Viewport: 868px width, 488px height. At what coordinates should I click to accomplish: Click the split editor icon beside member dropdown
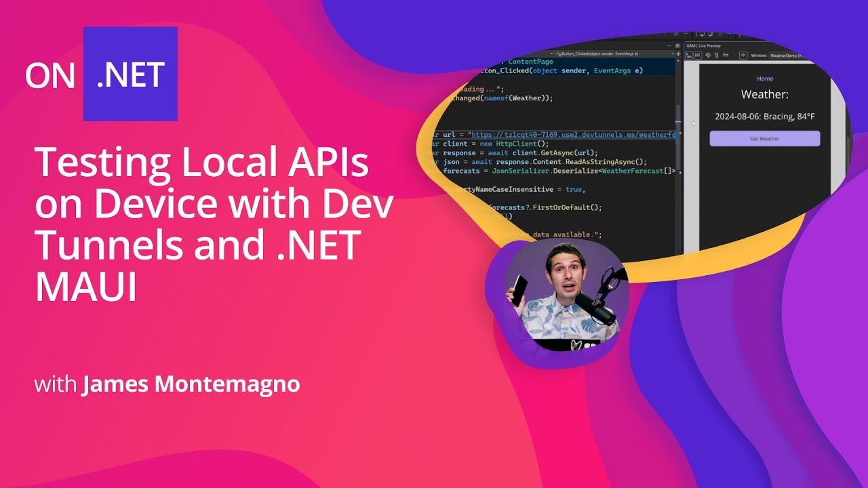tap(678, 54)
